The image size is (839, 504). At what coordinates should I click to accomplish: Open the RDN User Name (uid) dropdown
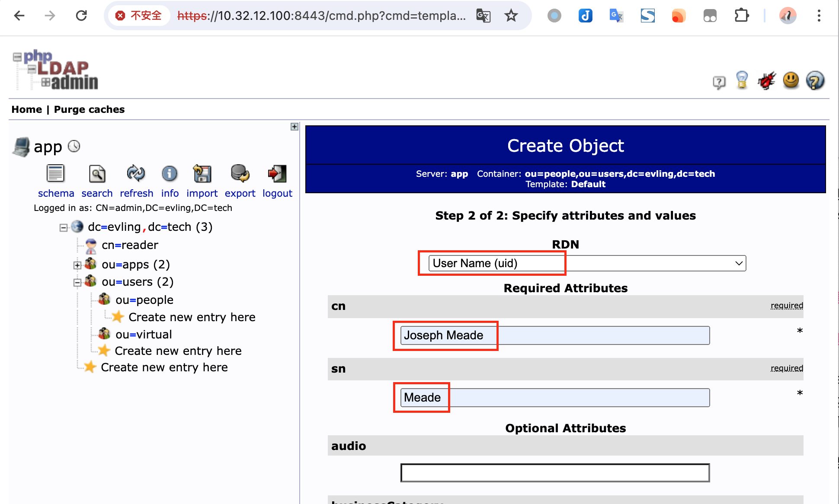click(x=587, y=263)
